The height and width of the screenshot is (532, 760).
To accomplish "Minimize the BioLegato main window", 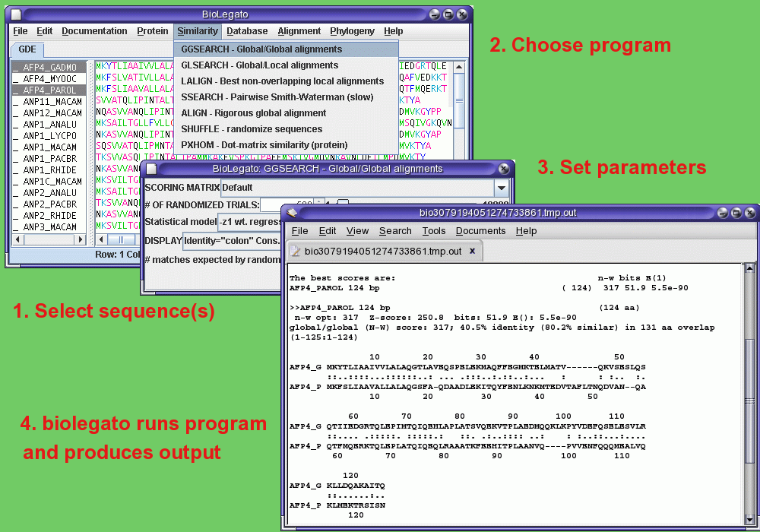I will tap(435, 14).
